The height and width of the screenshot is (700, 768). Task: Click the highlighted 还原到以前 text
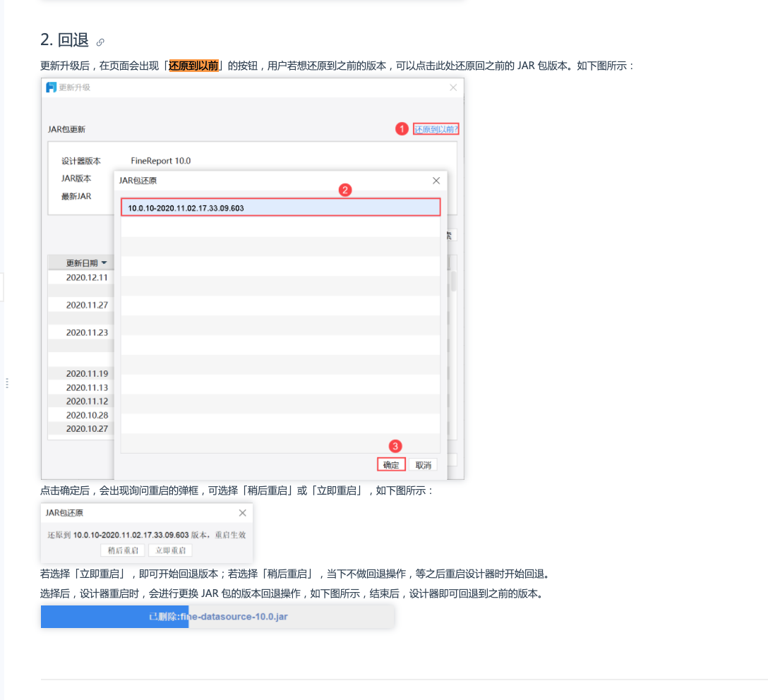coord(193,66)
